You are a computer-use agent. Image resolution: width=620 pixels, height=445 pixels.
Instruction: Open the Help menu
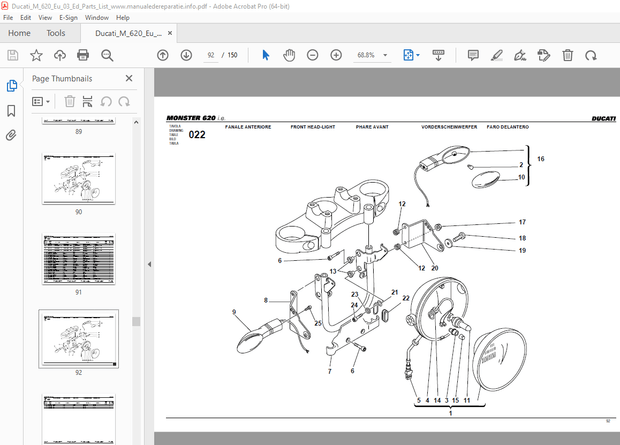123,18
